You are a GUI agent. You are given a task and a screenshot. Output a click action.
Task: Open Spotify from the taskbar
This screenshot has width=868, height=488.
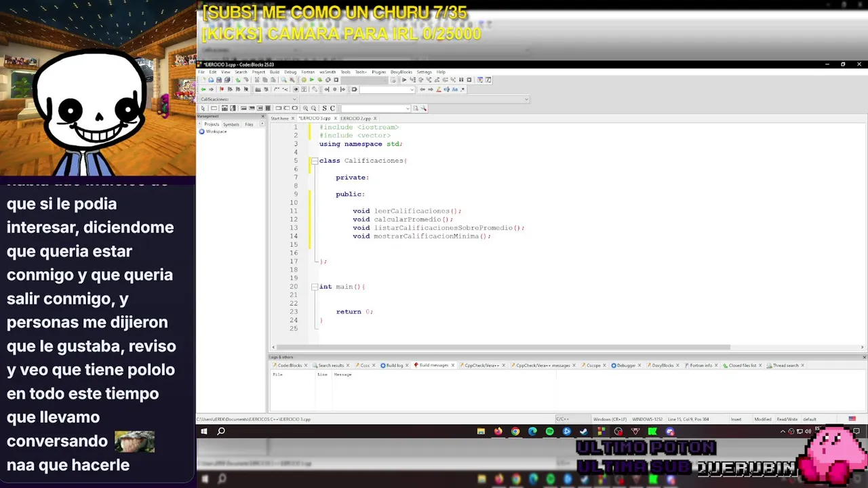[x=549, y=431]
